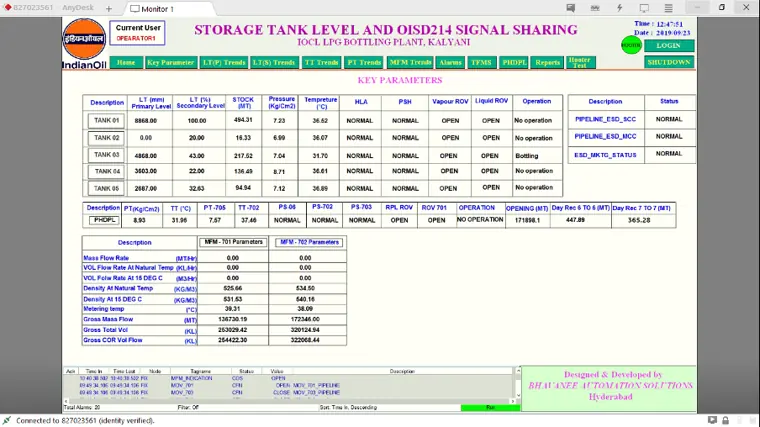Click left arrow of alarm list scrollbar
This screenshot has width=760, height=427.
pos(66,401)
